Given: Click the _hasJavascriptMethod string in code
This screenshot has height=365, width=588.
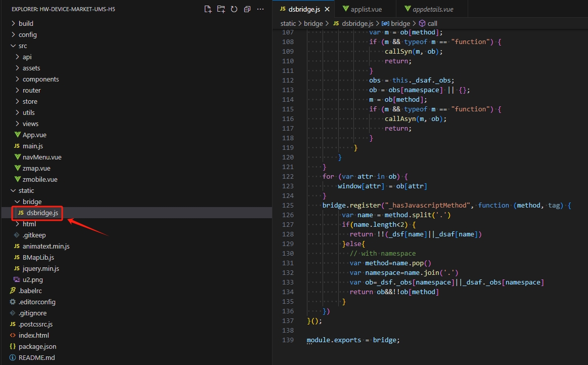Looking at the screenshot, I should point(428,205).
